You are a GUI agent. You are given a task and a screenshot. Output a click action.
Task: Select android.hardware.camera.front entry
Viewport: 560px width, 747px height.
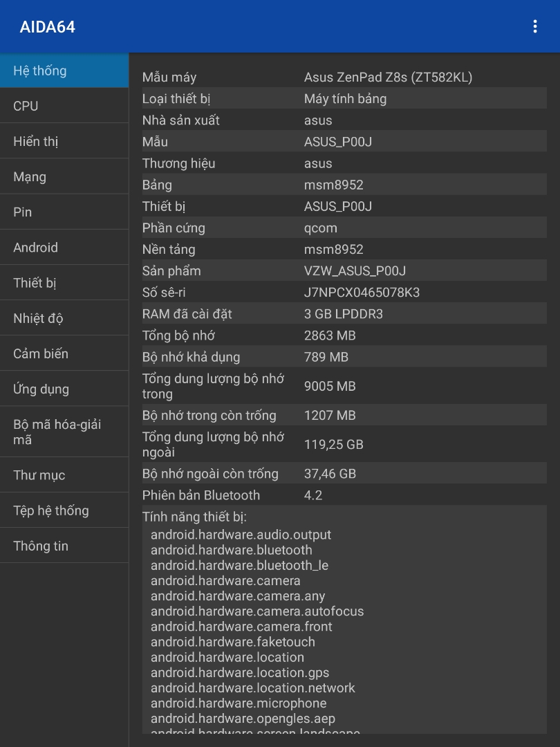(x=241, y=627)
